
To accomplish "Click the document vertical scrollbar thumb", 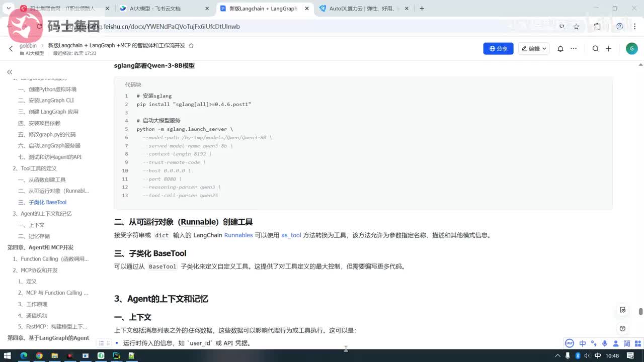I will click(x=640, y=311).
